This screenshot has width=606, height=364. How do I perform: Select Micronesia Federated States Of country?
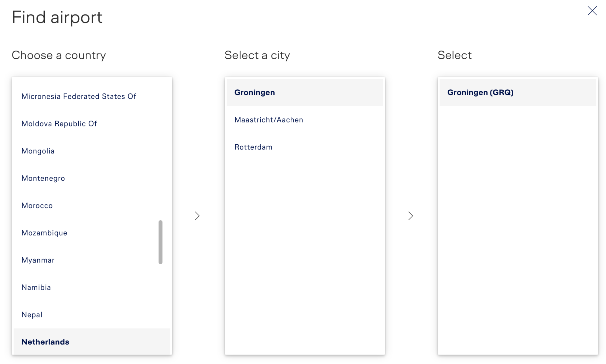(92, 96)
